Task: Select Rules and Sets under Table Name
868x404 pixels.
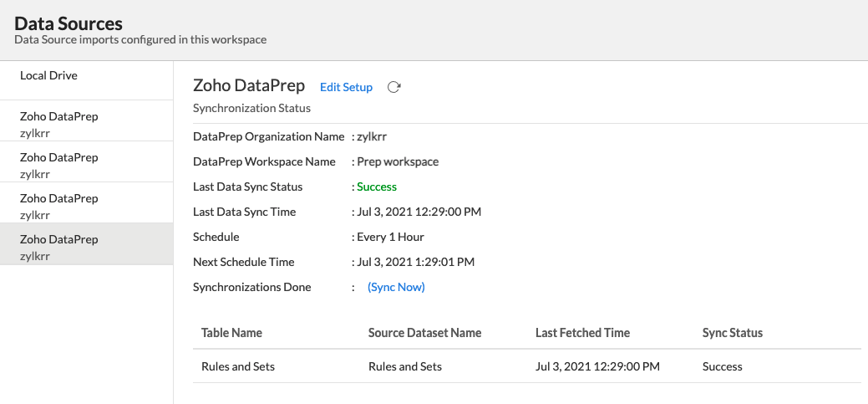Action: coord(238,366)
